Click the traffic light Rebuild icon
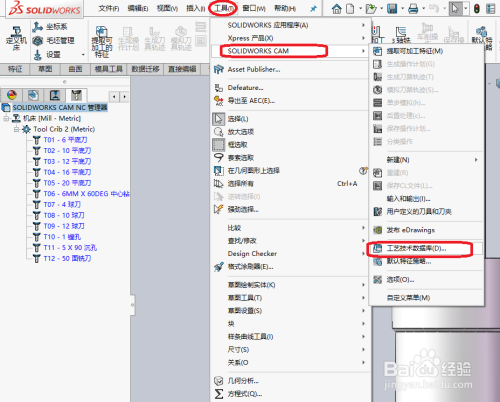The height and width of the screenshot is (402, 500). pos(477,9)
